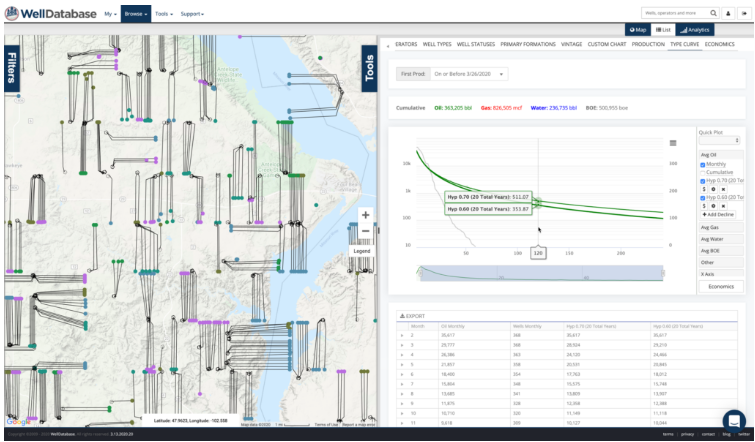Toggle the Hyp 0.60 checkbox
Screen dimensions: 755x442
pyautogui.click(x=703, y=197)
